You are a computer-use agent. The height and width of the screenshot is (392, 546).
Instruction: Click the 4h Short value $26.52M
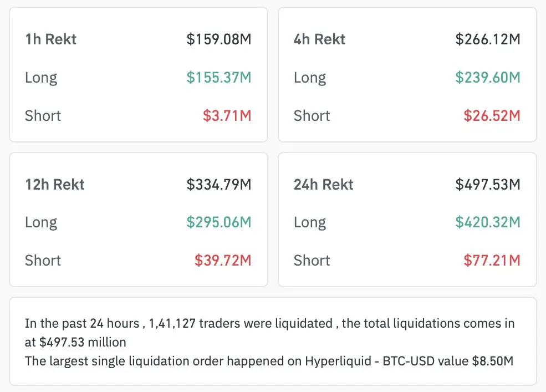(492, 116)
